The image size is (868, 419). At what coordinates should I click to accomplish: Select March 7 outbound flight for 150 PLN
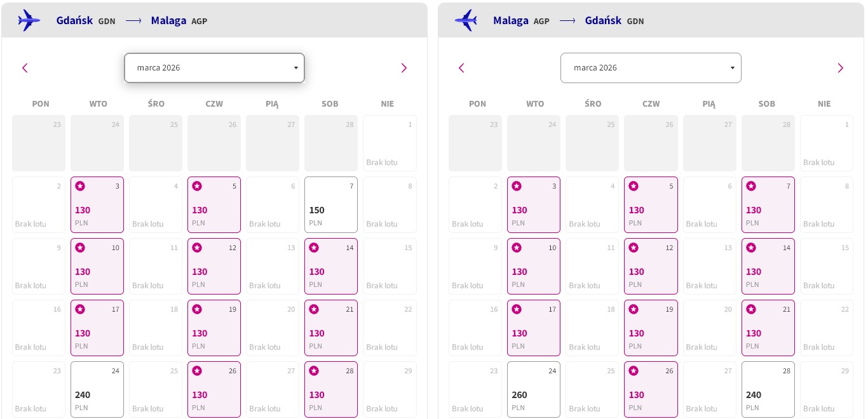(331, 204)
